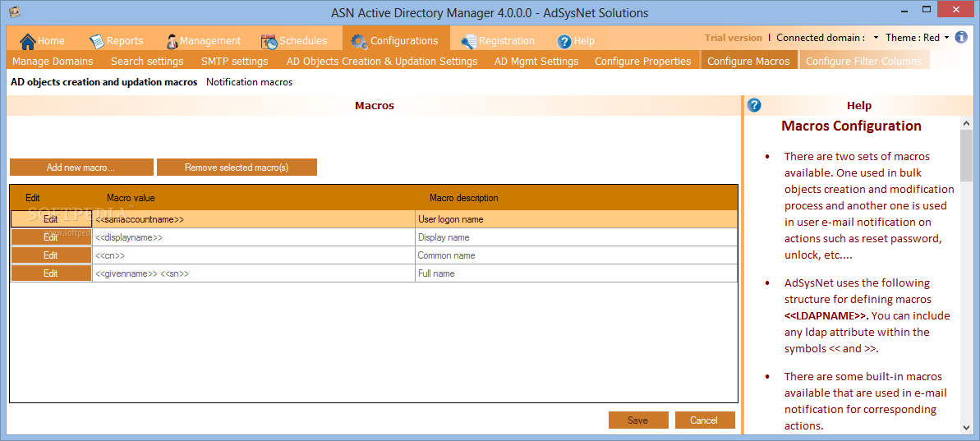Image resolution: width=980 pixels, height=441 pixels.
Task: Click the Macros Configuration help heading
Action: click(851, 126)
